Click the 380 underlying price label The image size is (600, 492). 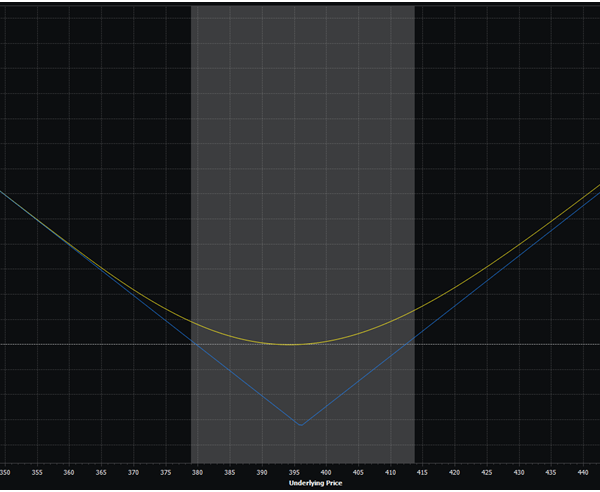pyautogui.click(x=197, y=471)
